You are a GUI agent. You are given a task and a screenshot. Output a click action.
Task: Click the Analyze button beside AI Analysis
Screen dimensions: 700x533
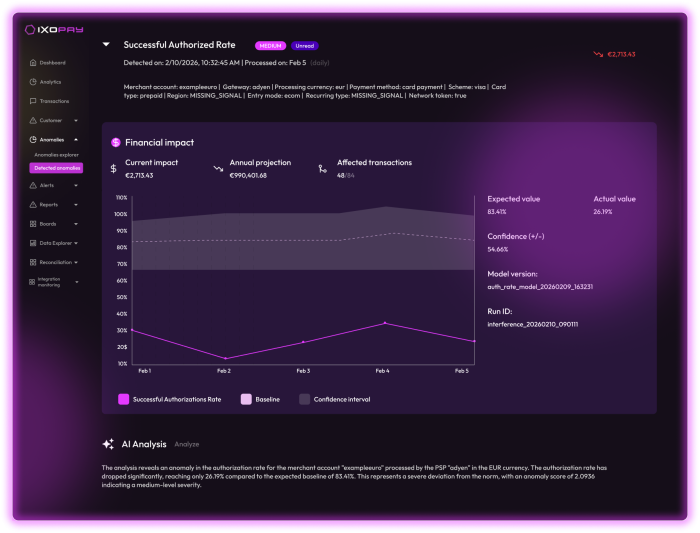tap(187, 444)
